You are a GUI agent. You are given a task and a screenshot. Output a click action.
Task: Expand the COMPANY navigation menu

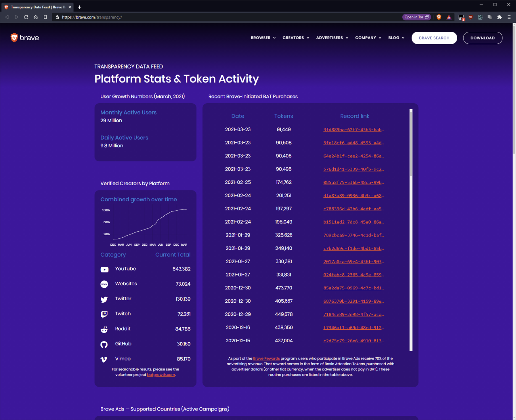[368, 38]
